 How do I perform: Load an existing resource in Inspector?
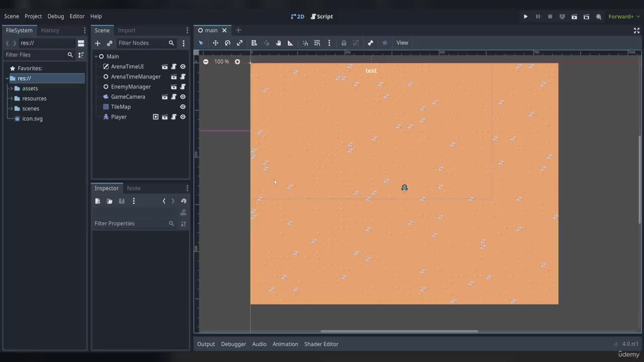coord(110,201)
